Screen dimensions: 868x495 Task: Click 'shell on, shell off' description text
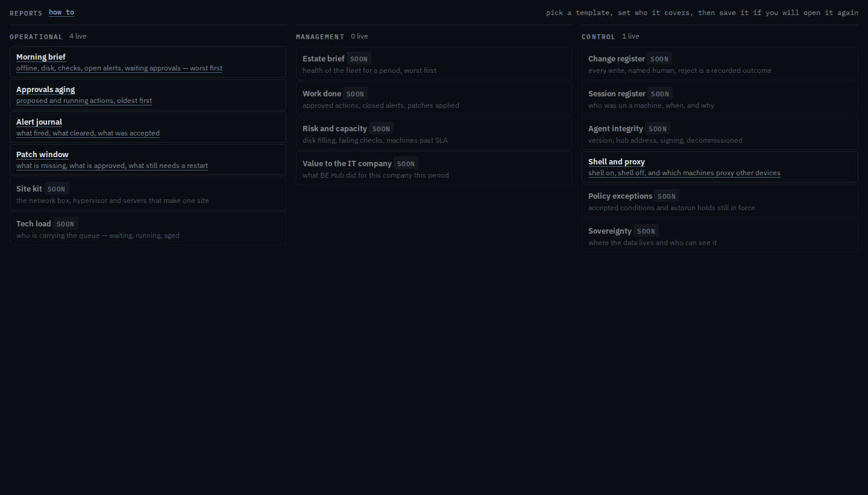(x=684, y=173)
